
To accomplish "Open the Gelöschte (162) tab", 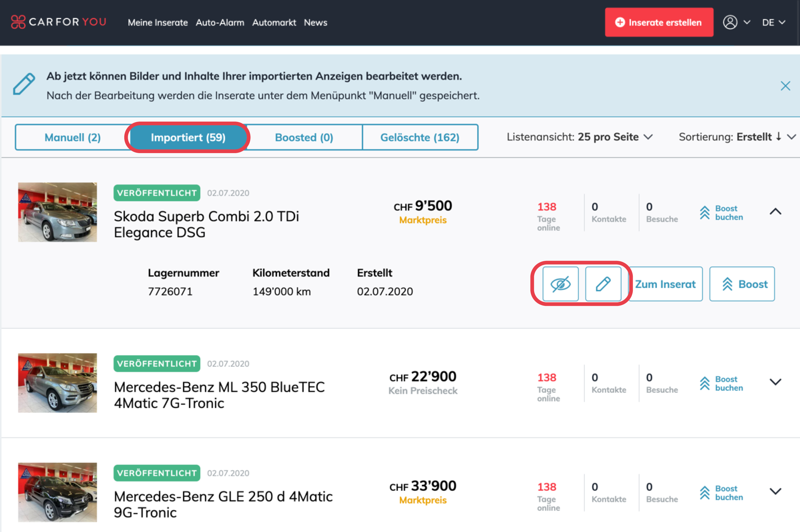I will (x=420, y=137).
